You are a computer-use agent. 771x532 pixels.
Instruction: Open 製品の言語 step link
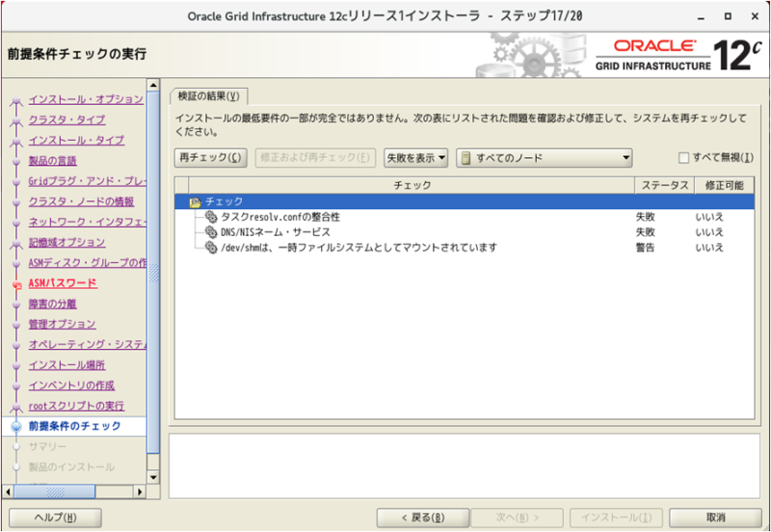pyautogui.click(x=53, y=161)
